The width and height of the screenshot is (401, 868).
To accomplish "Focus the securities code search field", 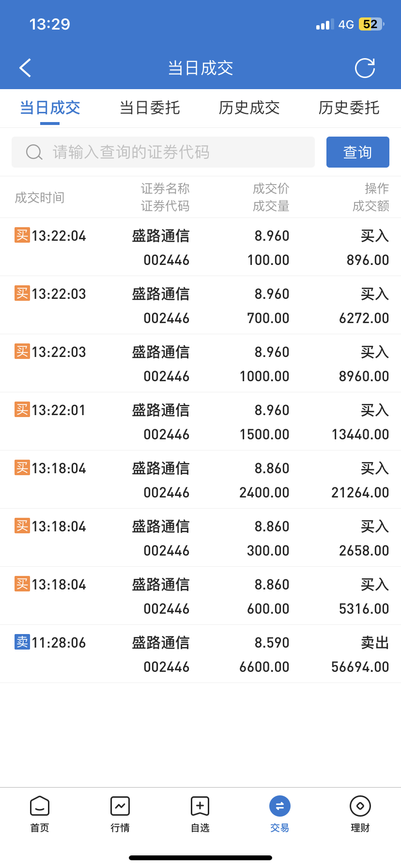I will coord(163,152).
